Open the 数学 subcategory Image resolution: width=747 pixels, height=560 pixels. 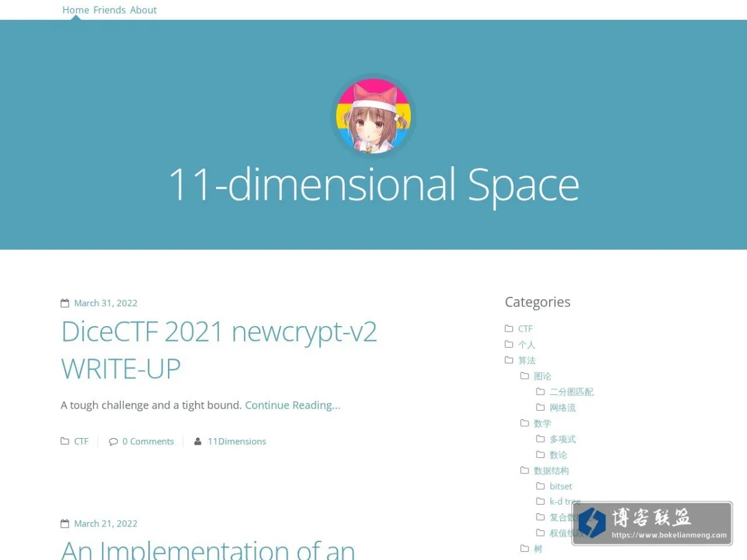543,423
